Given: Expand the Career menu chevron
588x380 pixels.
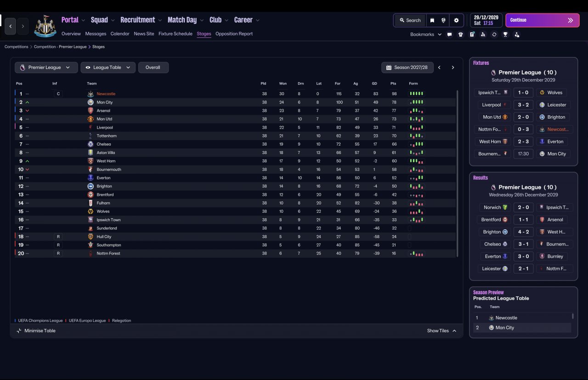Looking at the screenshot, I should [x=258, y=20].
